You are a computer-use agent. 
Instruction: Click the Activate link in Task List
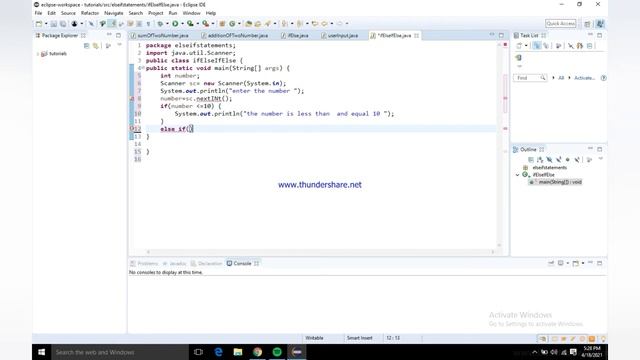click(x=584, y=78)
